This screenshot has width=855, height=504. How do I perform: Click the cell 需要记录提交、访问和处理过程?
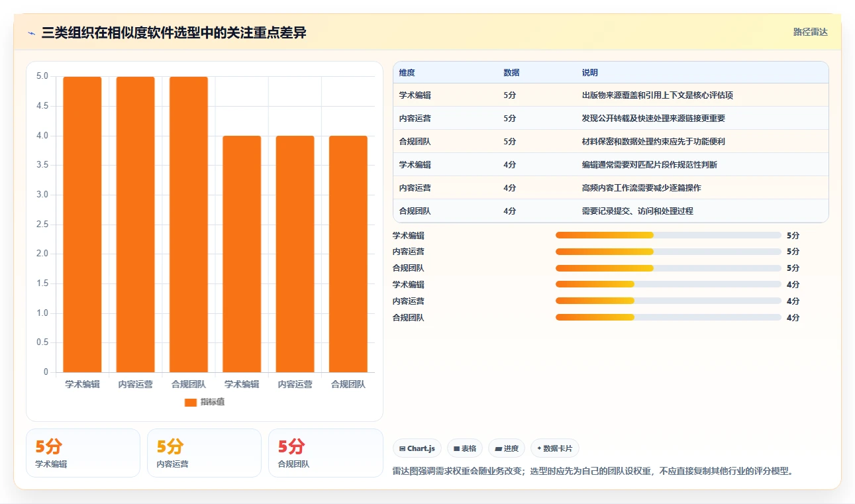(x=637, y=211)
